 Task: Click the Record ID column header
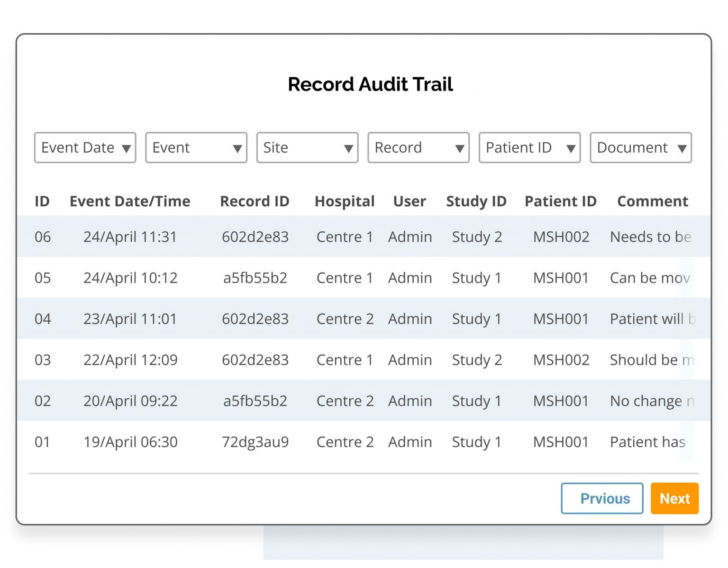click(x=255, y=201)
